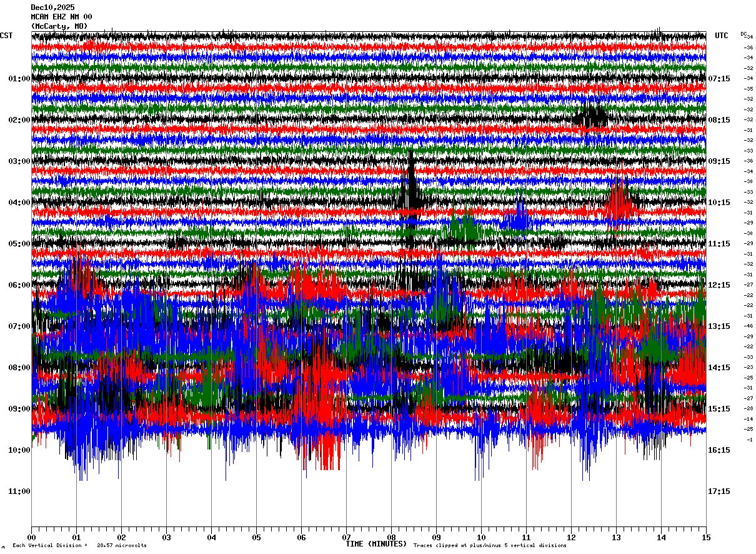Click the 08:15 UTC time label

pos(719,120)
